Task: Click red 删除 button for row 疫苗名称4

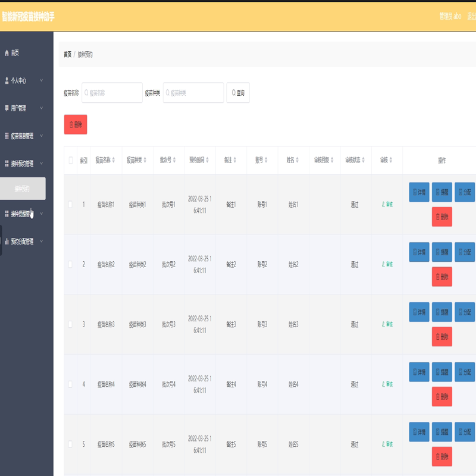Action: (x=442, y=396)
